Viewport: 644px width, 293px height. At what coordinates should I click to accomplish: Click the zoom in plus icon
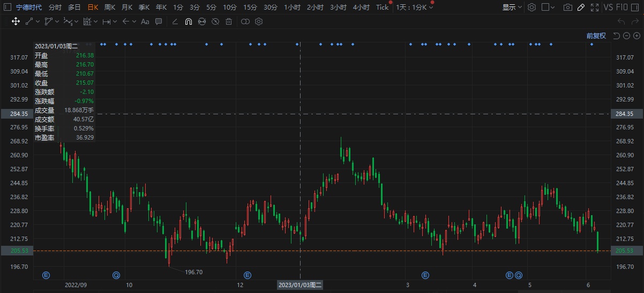(x=636, y=36)
